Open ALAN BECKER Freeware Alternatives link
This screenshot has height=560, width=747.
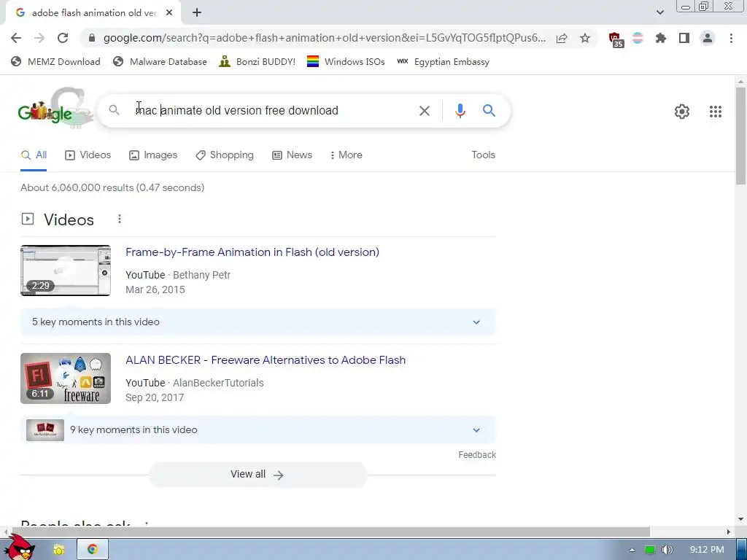click(266, 360)
